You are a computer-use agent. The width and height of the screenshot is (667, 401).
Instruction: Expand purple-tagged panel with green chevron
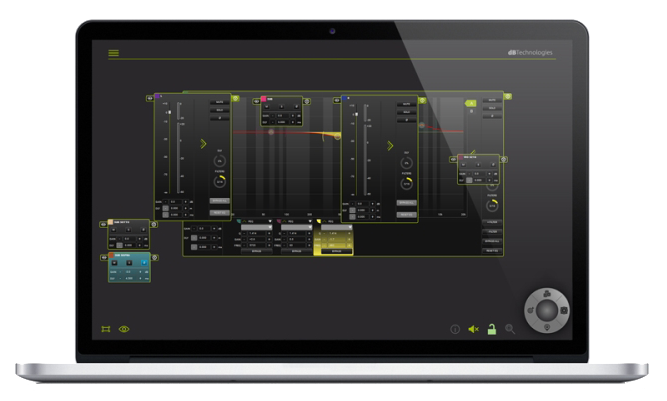tap(203, 144)
